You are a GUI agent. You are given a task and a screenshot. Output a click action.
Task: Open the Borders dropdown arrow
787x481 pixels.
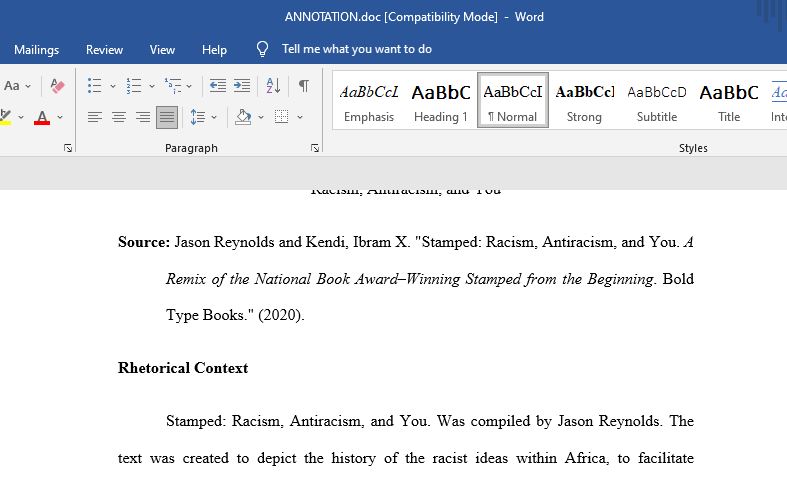click(x=300, y=117)
